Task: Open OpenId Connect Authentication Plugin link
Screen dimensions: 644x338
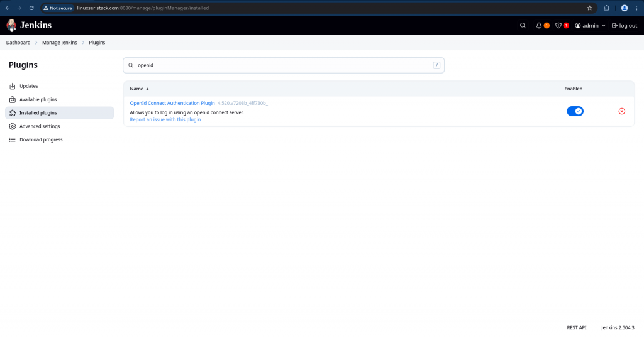Action: click(x=172, y=104)
